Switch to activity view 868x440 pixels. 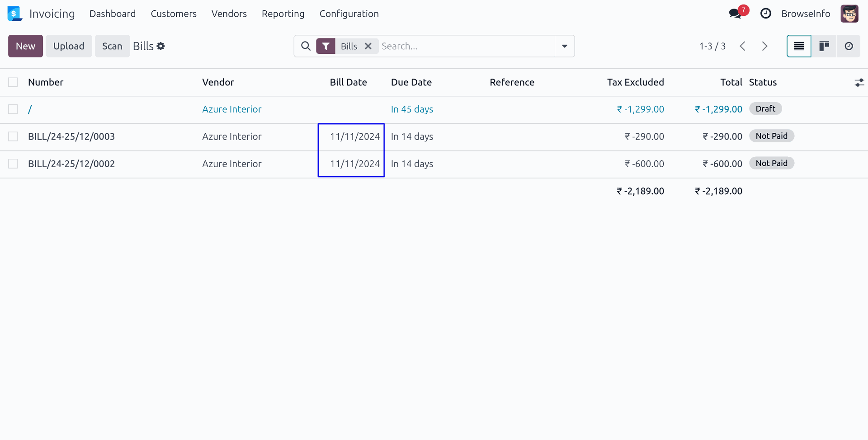click(x=849, y=46)
